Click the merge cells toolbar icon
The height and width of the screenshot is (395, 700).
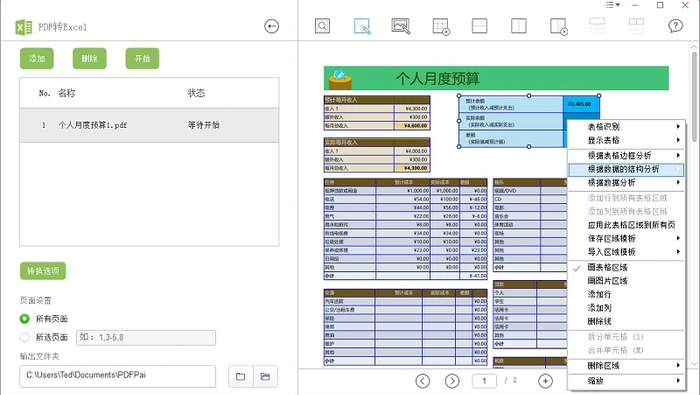pyautogui.click(x=597, y=26)
